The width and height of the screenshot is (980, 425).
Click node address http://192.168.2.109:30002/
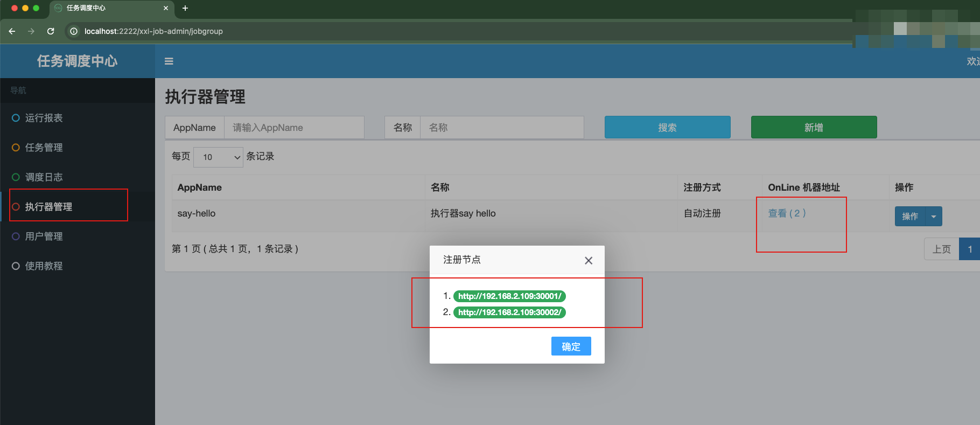pos(509,312)
